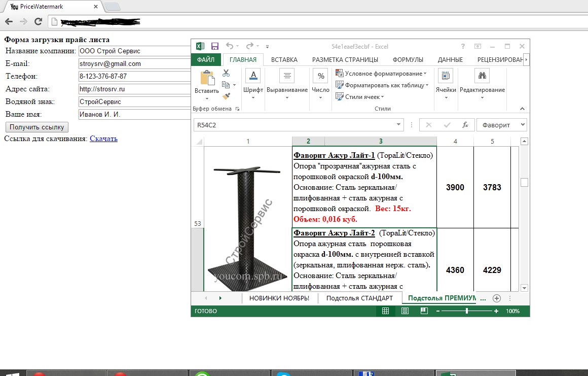Screen dimensions: 588x376
Task: Select the Format Painter brush
Action: (x=226, y=96)
